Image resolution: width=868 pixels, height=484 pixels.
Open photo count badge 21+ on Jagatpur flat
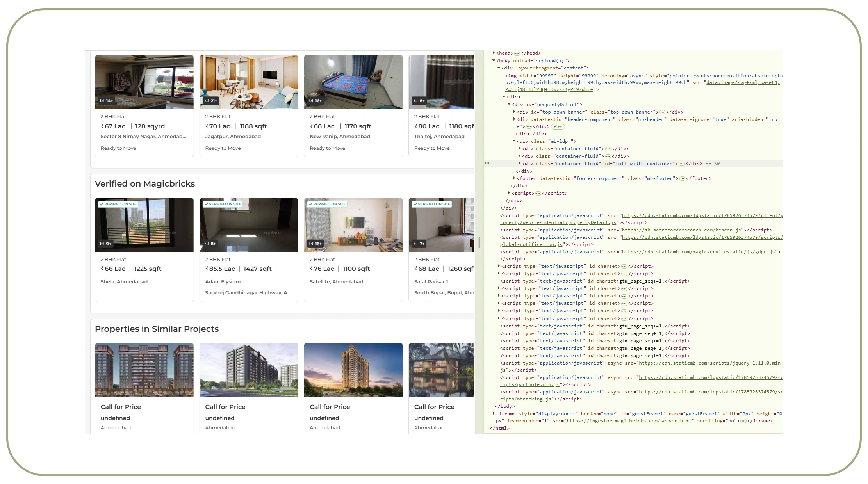pyautogui.click(x=211, y=101)
